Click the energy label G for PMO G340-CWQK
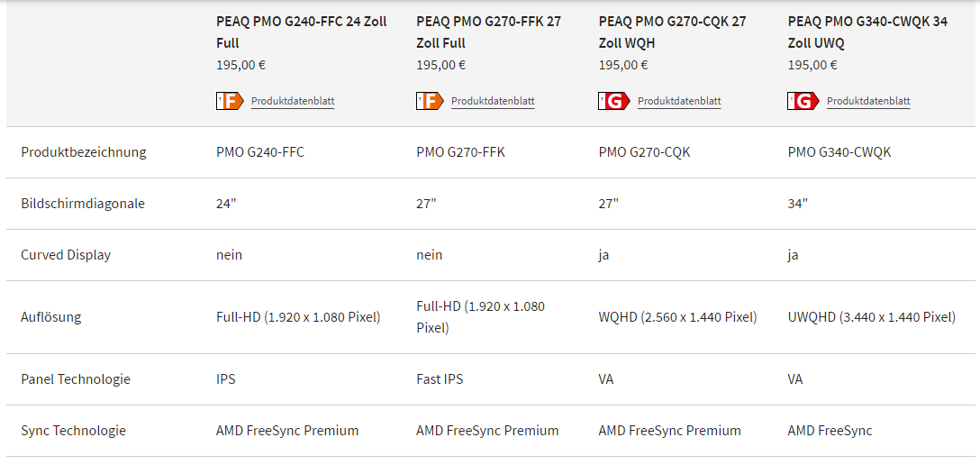The width and height of the screenshot is (980, 465). click(803, 101)
